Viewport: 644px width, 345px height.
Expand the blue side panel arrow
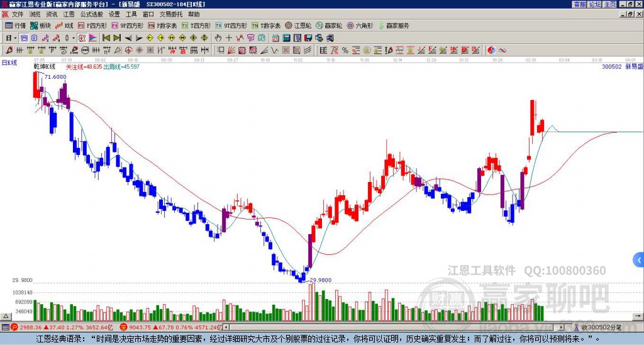639,260
